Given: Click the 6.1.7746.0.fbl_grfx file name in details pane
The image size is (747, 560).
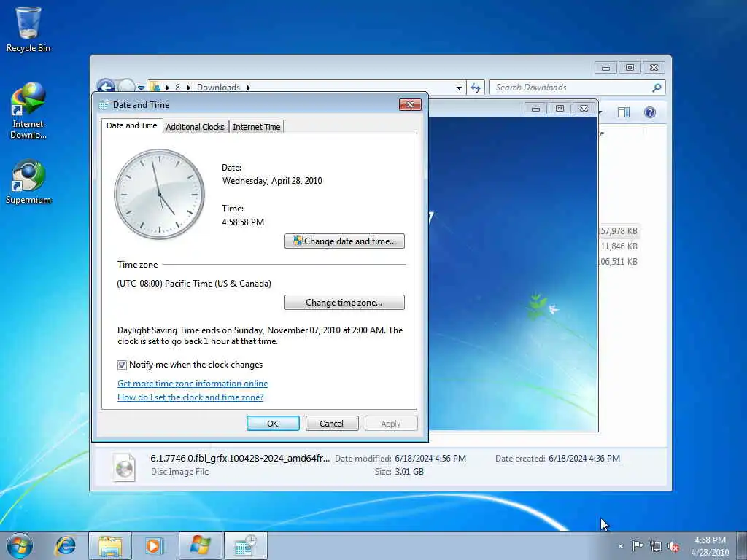Looking at the screenshot, I should click(239, 459).
